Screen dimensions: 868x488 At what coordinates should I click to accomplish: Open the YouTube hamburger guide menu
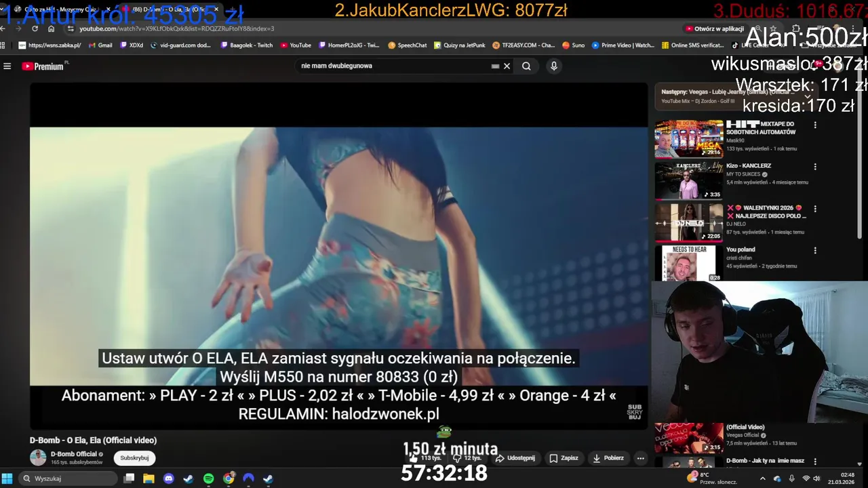pyautogui.click(x=7, y=66)
